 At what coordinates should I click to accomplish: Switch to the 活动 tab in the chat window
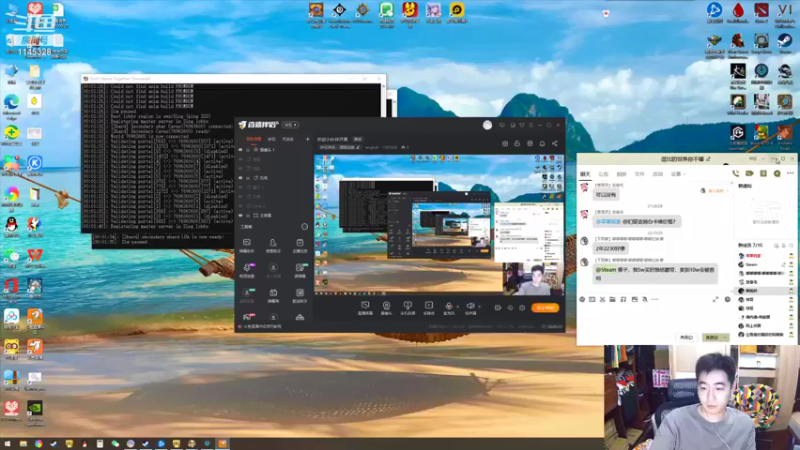658,174
